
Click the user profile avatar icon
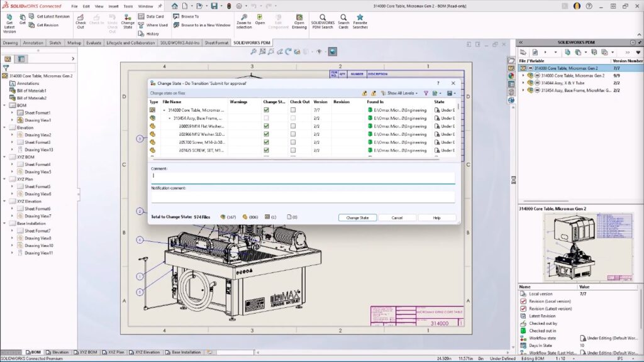coord(577,6)
